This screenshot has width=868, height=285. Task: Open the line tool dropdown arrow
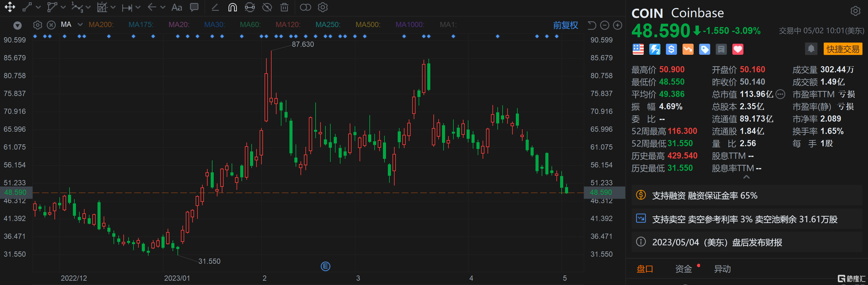click(38, 7)
